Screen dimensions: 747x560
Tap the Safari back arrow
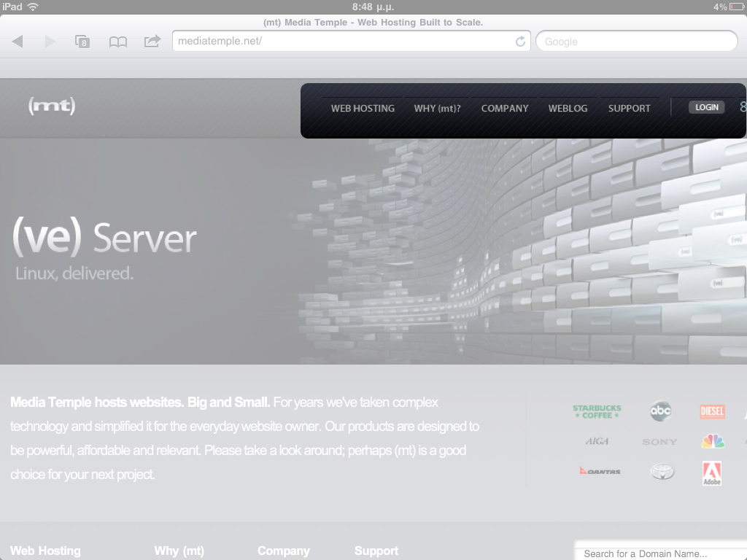coord(18,42)
